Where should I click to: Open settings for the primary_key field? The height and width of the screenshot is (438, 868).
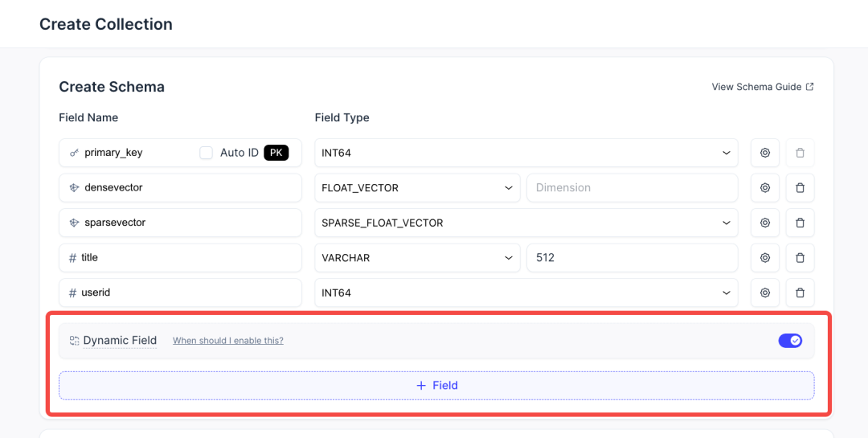point(765,153)
